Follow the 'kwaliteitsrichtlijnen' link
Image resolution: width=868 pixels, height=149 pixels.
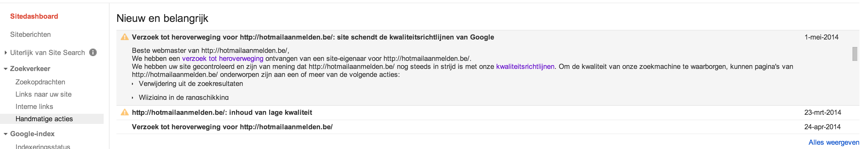point(525,67)
